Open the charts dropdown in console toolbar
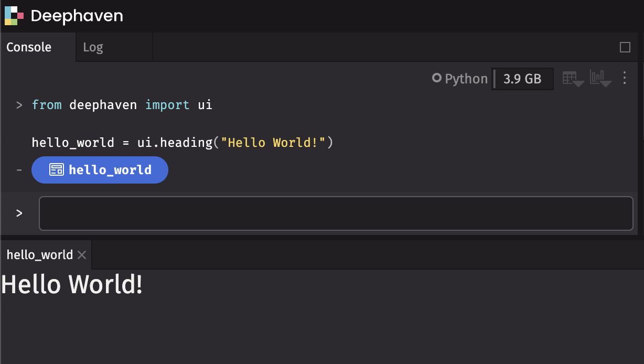This screenshot has height=364, width=644. (x=600, y=79)
